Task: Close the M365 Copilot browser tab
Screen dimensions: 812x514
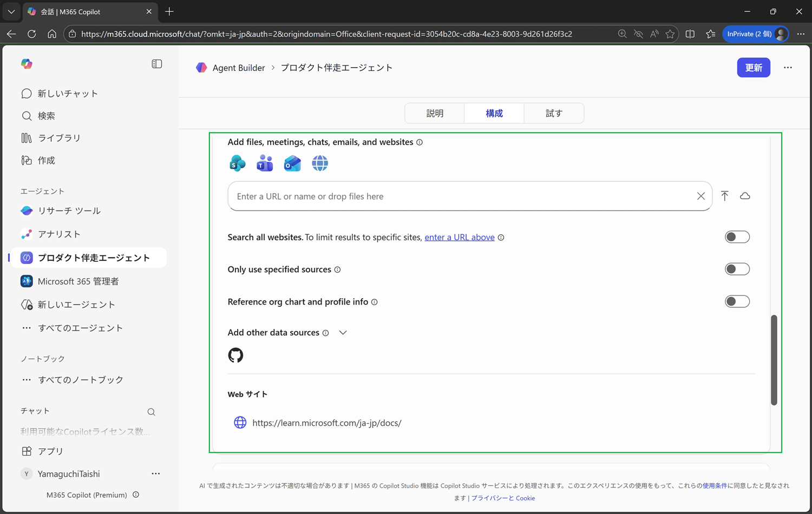Action: (149, 11)
